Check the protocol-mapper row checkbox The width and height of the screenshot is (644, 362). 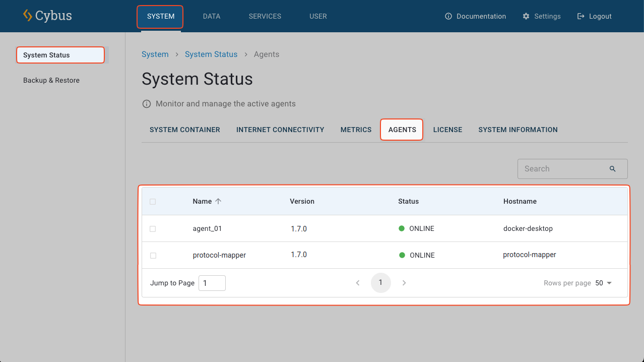[x=153, y=256]
